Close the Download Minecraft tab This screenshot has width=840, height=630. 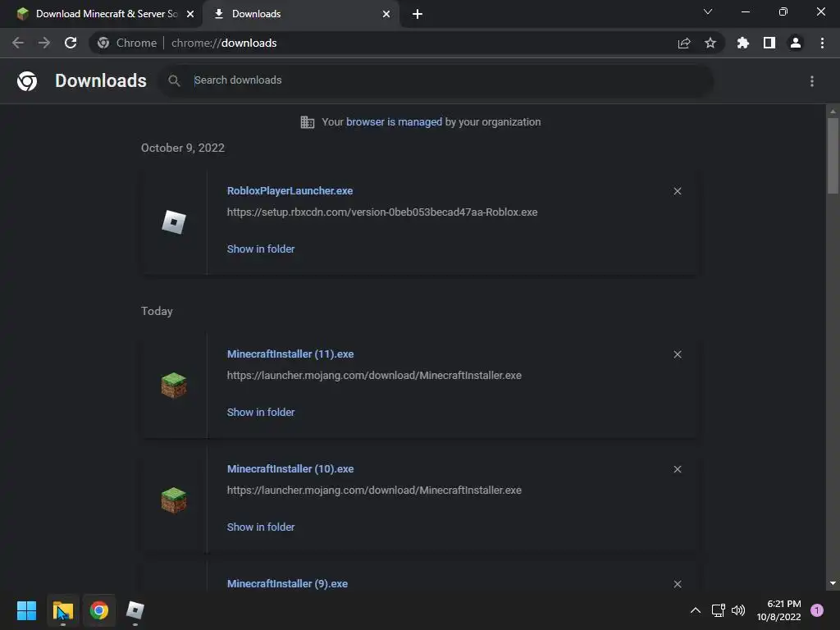pos(190,14)
